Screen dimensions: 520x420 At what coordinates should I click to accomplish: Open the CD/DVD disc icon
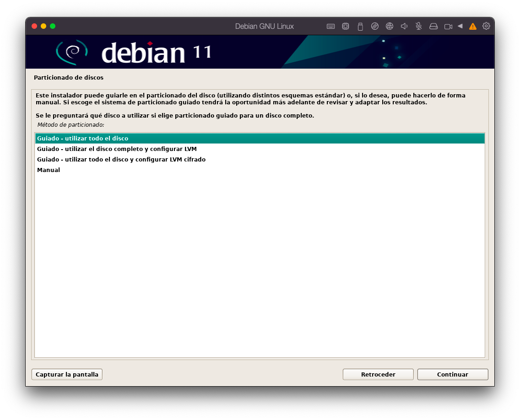point(375,27)
